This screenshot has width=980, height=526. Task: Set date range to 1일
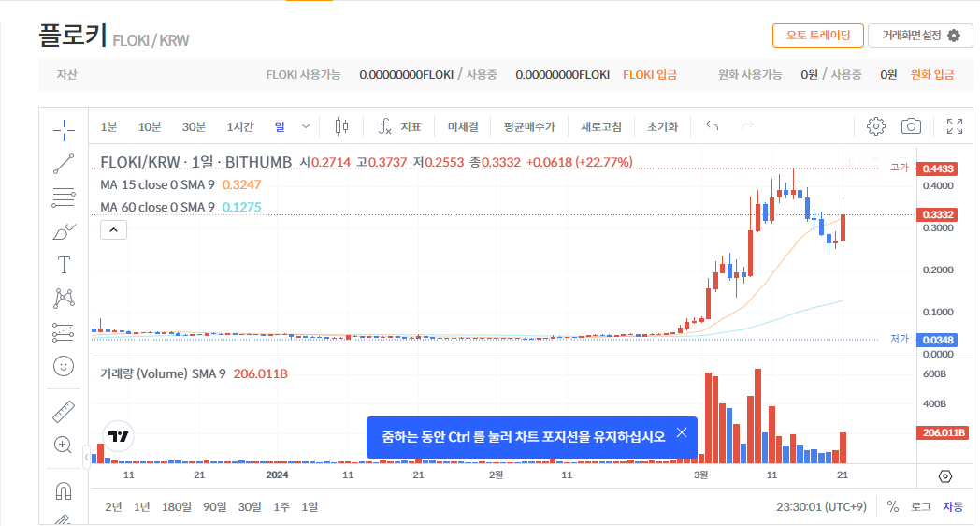pyautogui.click(x=310, y=506)
